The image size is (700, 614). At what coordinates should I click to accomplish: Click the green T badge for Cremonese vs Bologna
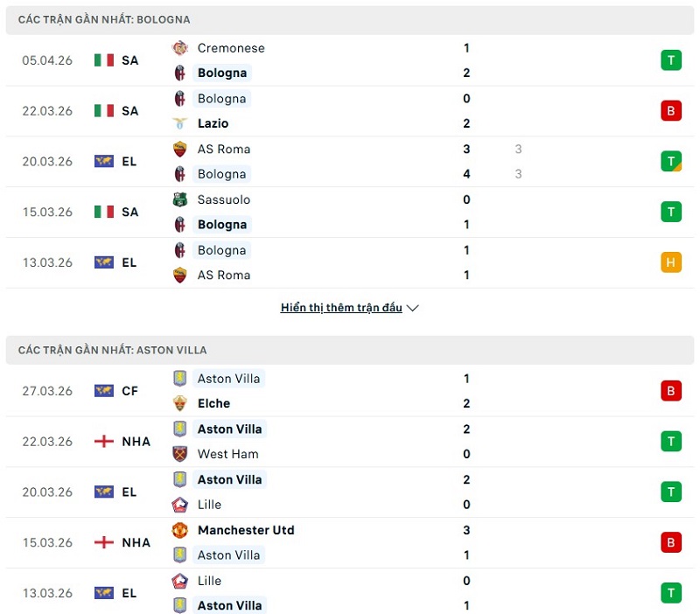point(671,60)
